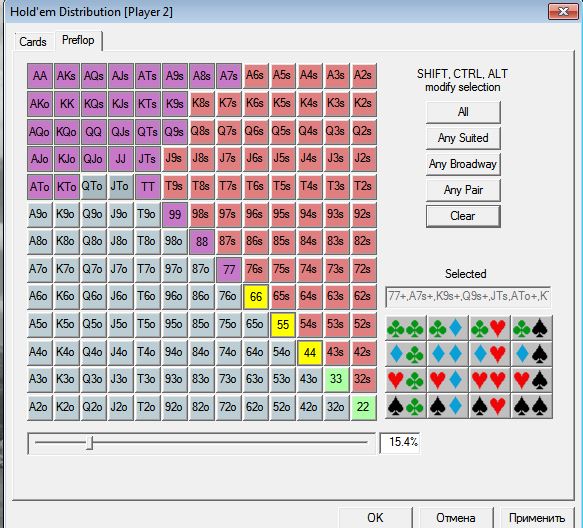The width and height of the screenshot is (583, 528).
Task: Select the club-diamond suit combination
Action: (x=448, y=328)
